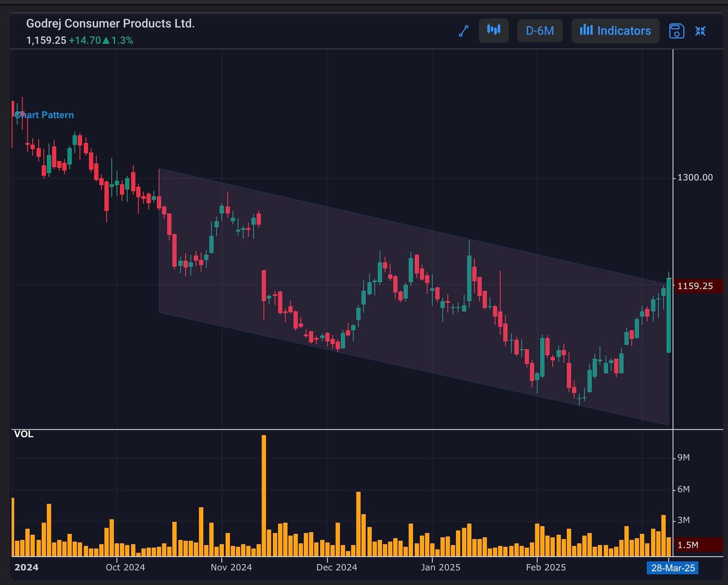Image resolution: width=728 pixels, height=585 pixels.
Task: Click the 1.3% percentage change value
Action: coord(122,40)
